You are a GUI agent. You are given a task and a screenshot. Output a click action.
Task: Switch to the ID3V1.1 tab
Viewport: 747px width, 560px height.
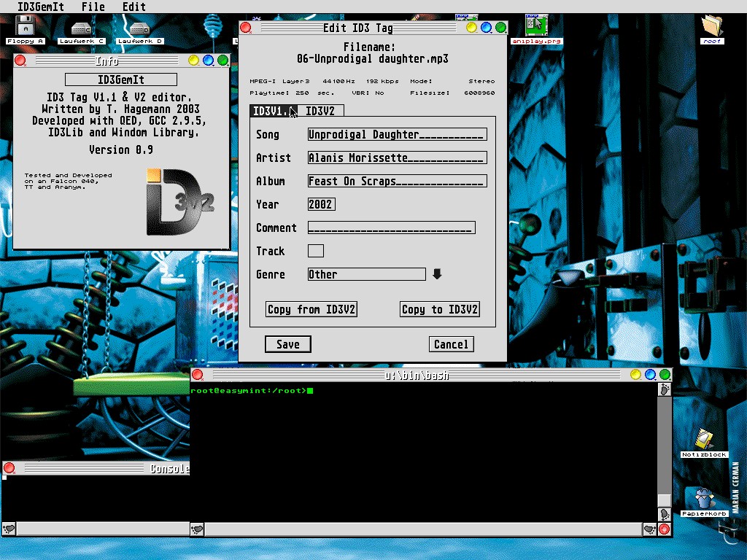point(274,111)
